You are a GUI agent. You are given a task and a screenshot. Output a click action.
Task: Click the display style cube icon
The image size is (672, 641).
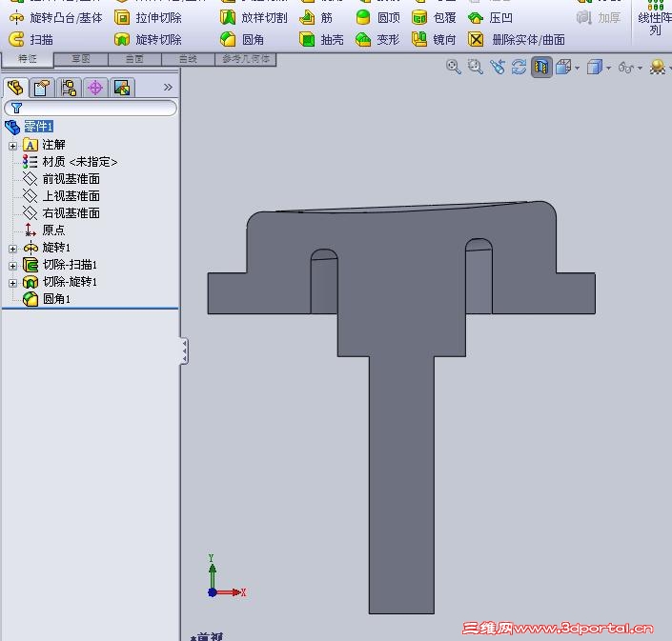point(595,68)
